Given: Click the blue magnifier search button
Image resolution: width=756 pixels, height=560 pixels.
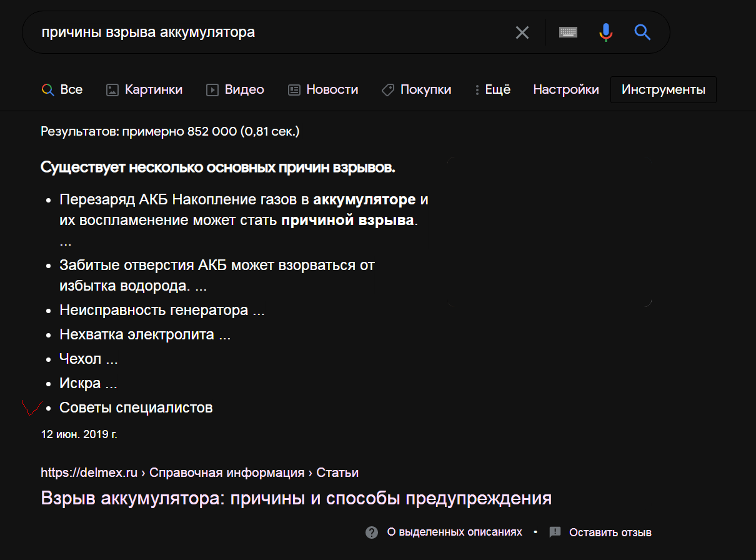Looking at the screenshot, I should coord(642,32).
